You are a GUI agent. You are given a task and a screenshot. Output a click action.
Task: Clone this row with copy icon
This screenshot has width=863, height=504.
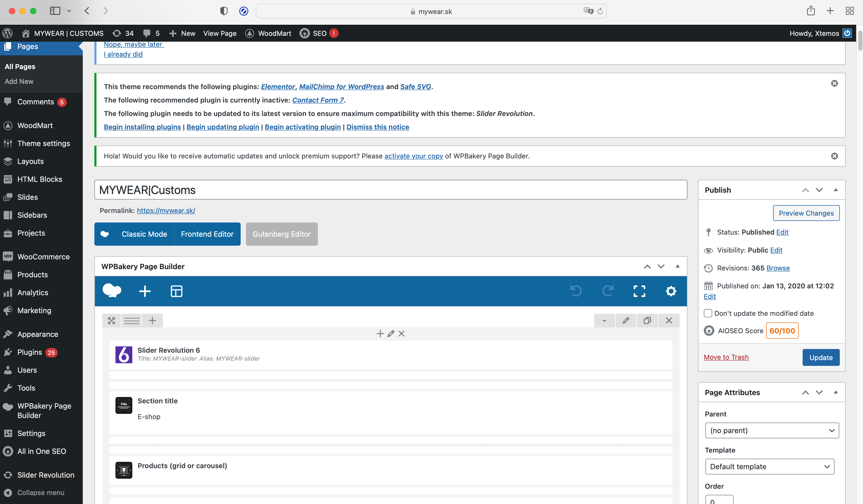coord(647,321)
